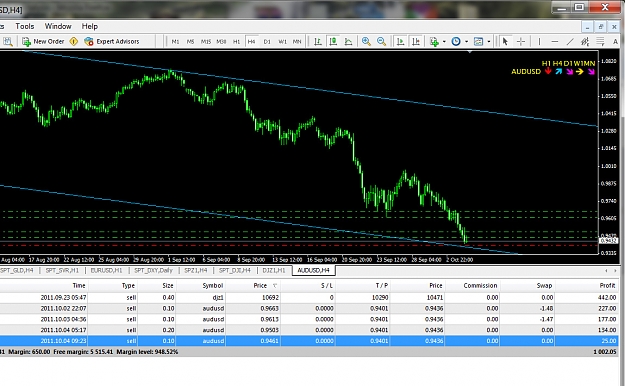Open the Window menu
Viewport: 625px width, 386px height.
(x=58, y=26)
